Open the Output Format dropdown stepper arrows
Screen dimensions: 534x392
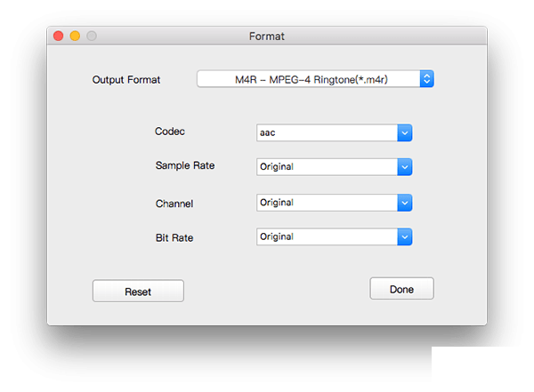(426, 79)
